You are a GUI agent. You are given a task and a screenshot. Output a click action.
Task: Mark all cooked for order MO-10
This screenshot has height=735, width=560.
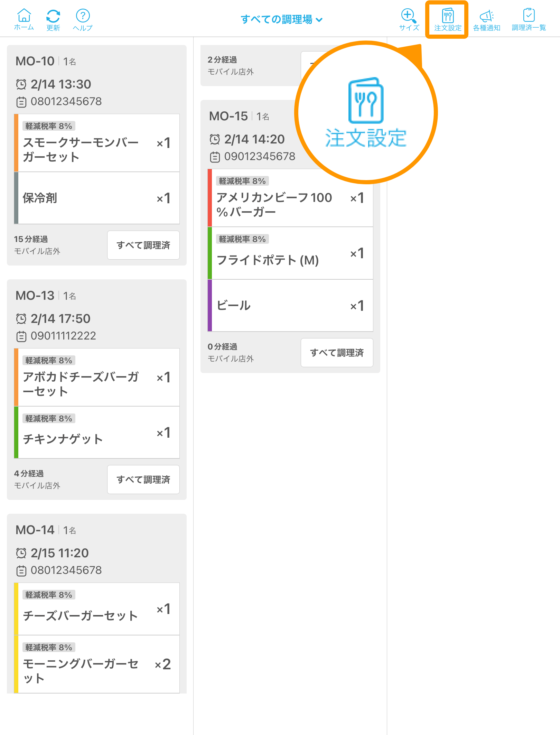pyautogui.click(x=143, y=245)
